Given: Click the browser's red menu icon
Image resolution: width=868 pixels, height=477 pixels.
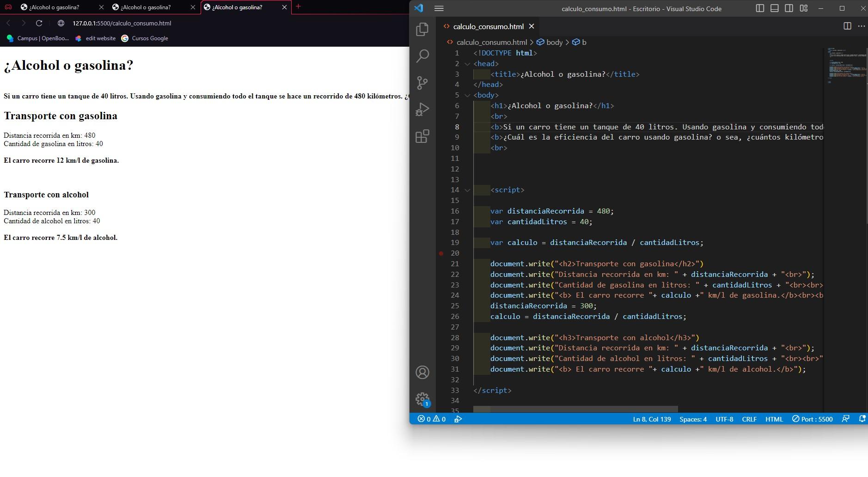Looking at the screenshot, I should 8,7.
